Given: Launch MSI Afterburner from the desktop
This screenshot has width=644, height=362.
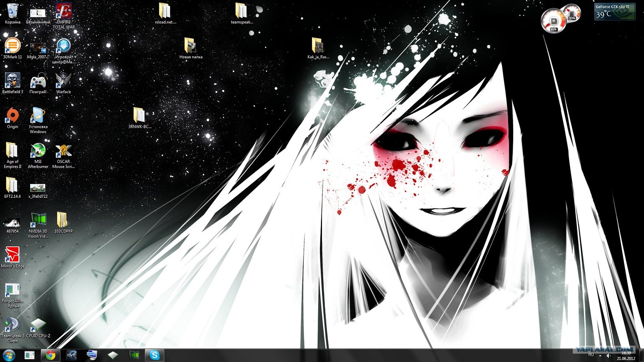Looking at the screenshot, I should click(x=38, y=151).
